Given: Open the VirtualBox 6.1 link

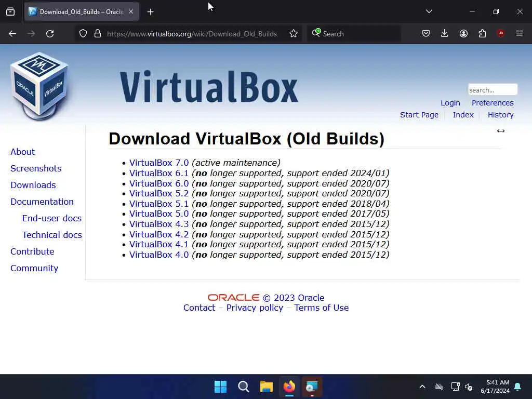Looking at the screenshot, I should 159,173.
